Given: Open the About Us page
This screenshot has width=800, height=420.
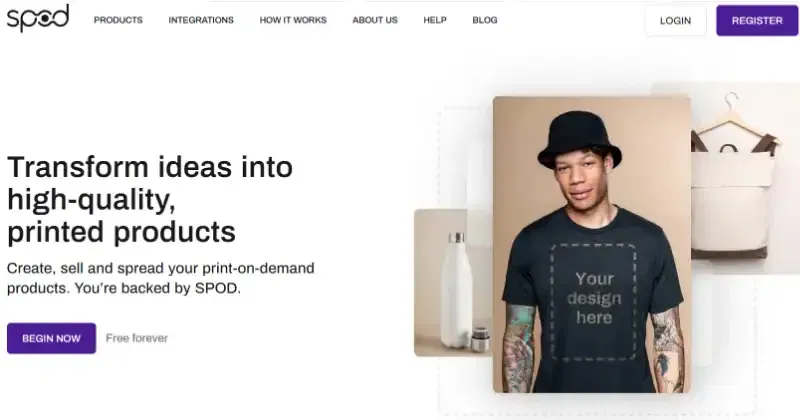Looking at the screenshot, I should click(375, 20).
